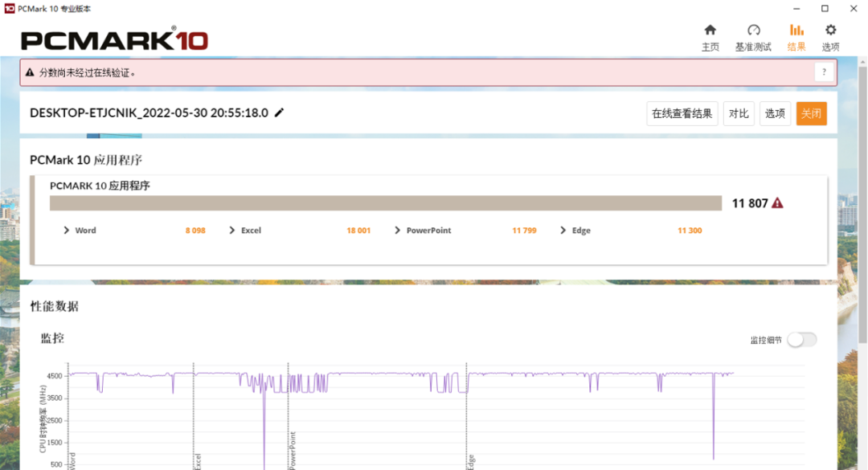
Task: Click the pencil icon to rename result
Action: [x=279, y=112]
